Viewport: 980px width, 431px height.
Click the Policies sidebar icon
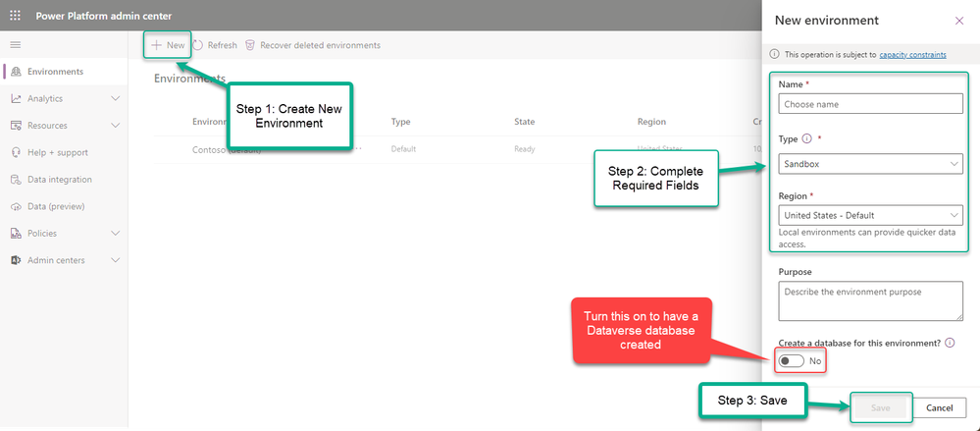click(17, 233)
